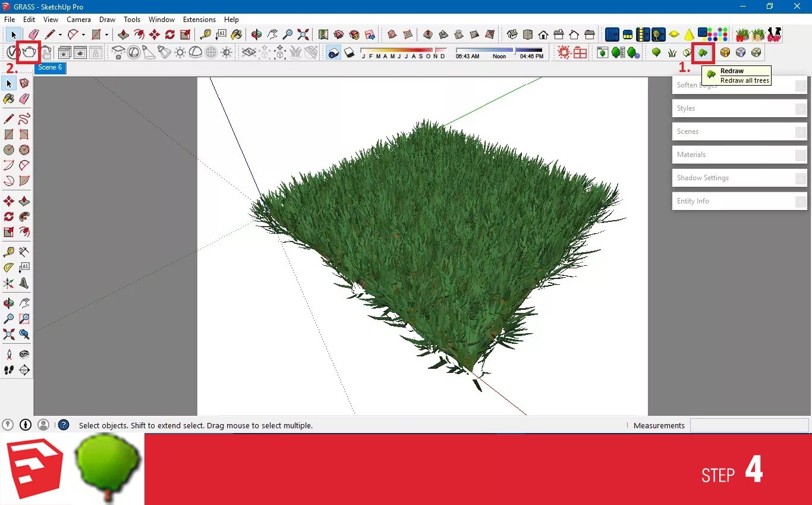
Task: Expand the Shadow Settings panel
Action: (x=739, y=178)
